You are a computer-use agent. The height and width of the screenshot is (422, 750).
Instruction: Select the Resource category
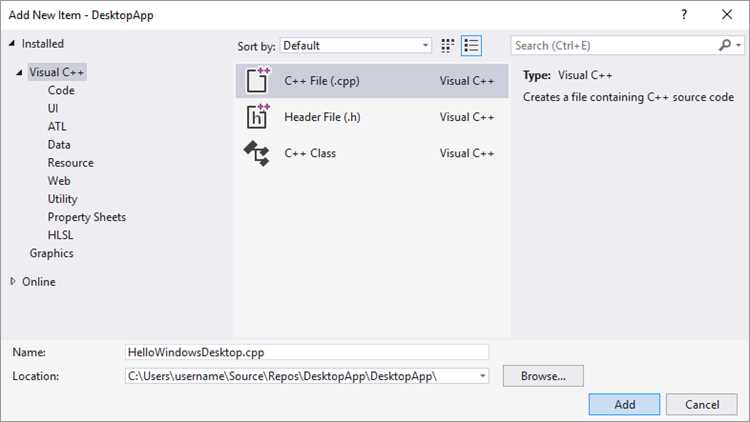[x=70, y=163]
